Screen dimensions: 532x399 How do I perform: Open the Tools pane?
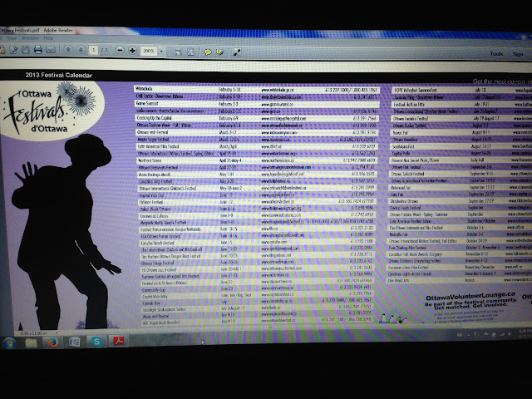(496, 53)
